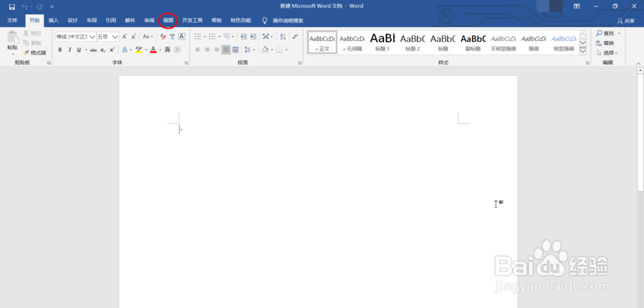Center the paragraph text
644x308 pixels.
(x=207, y=50)
